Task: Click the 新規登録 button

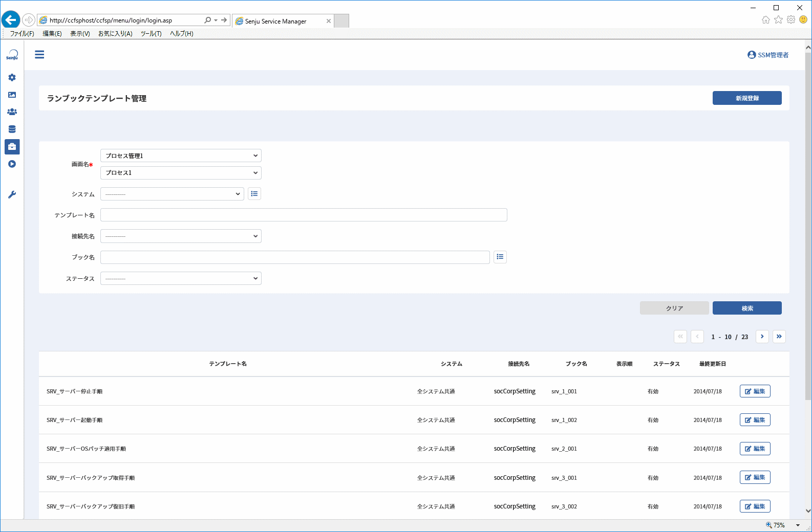Action: (x=747, y=98)
